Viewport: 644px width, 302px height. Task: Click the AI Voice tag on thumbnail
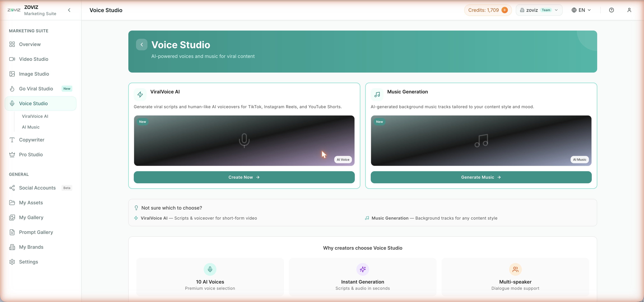(x=343, y=160)
